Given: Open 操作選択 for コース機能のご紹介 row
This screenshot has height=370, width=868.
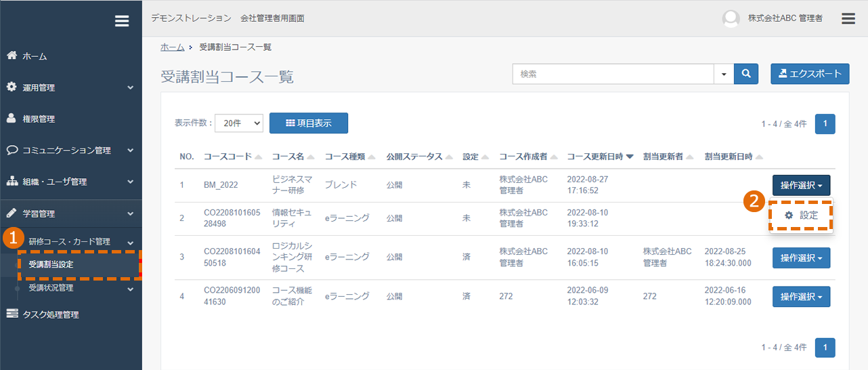Looking at the screenshot, I should click(x=801, y=296).
